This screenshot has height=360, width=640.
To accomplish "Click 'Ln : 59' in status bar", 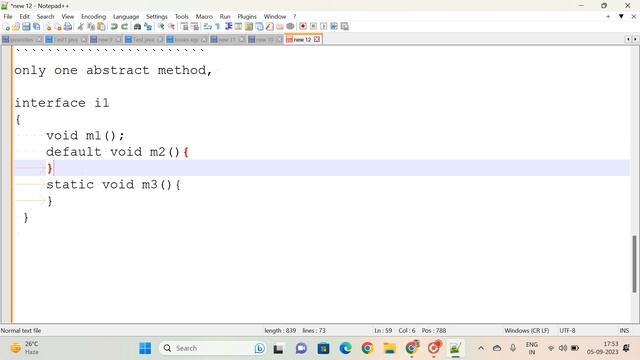I will (383, 331).
